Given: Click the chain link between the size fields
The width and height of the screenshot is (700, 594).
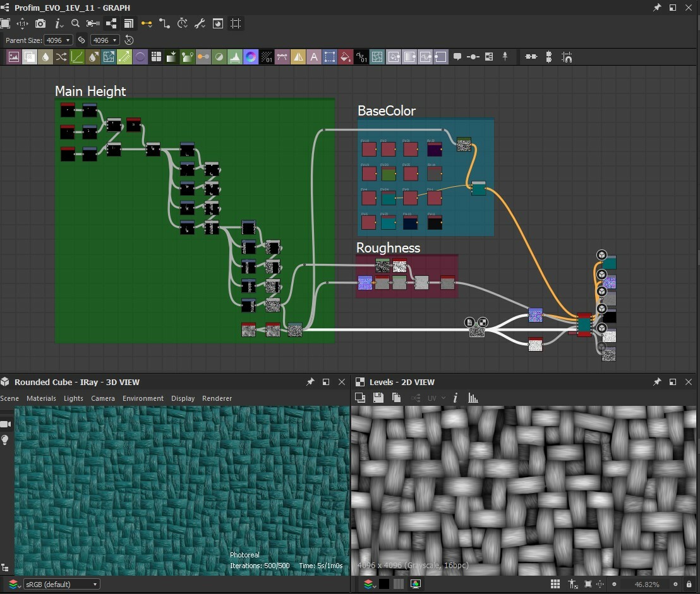Looking at the screenshot, I should 82,40.
